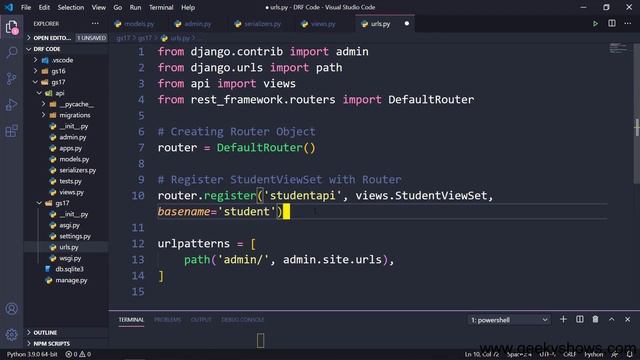
Task: Place cursor on line 7 DefaultRouter()
Action: click(266, 148)
